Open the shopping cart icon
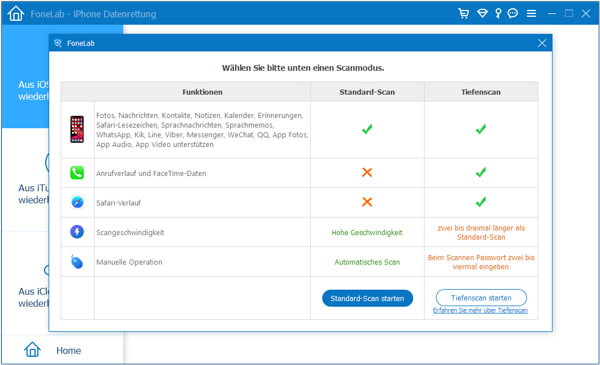The image size is (600, 365). 464,14
